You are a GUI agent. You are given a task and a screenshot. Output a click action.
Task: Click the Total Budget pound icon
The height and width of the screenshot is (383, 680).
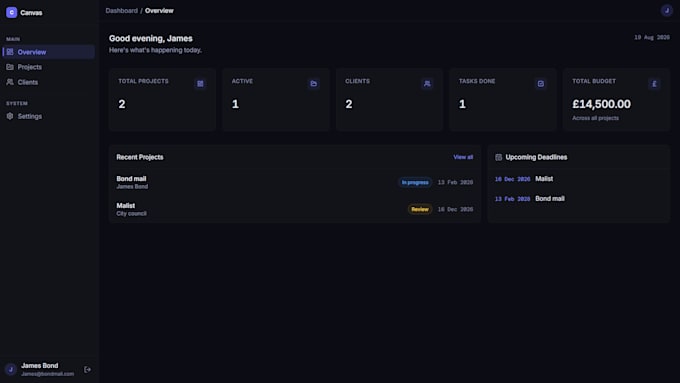click(654, 84)
